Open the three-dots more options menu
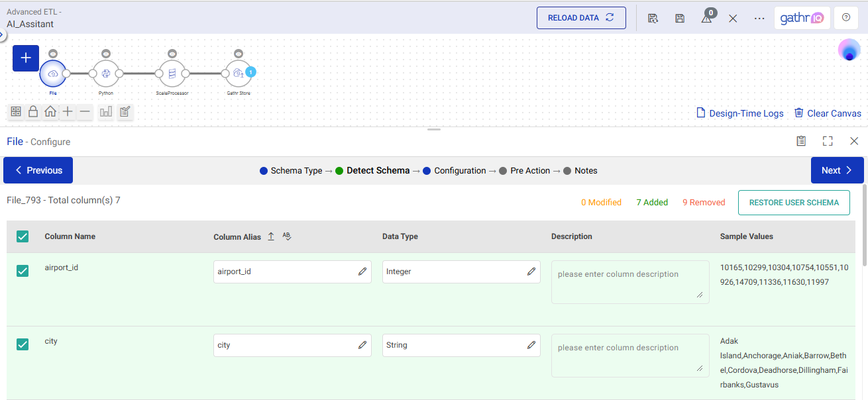 (x=759, y=18)
